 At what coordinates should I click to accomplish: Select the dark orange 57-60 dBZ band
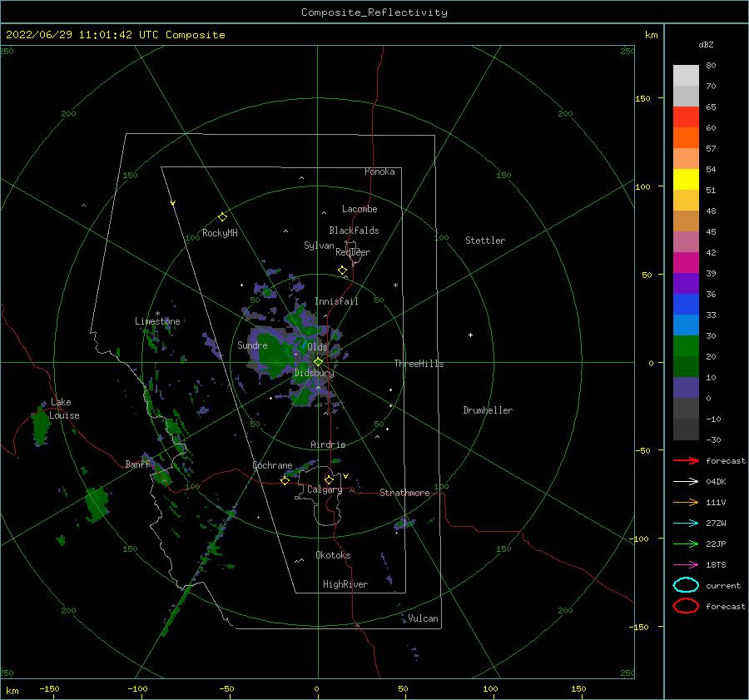coord(686,138)
